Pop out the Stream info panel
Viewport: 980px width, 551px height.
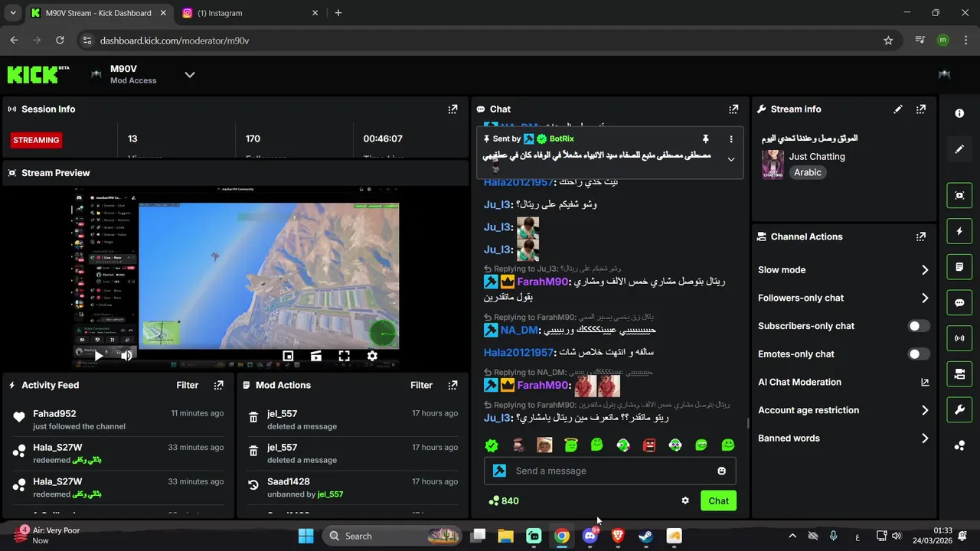point(921,109)
